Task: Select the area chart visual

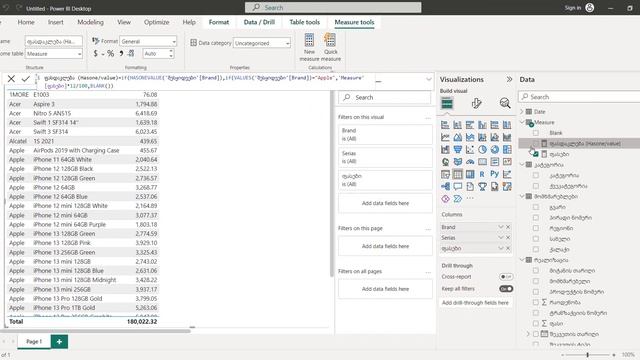Action: pos(458,137)
